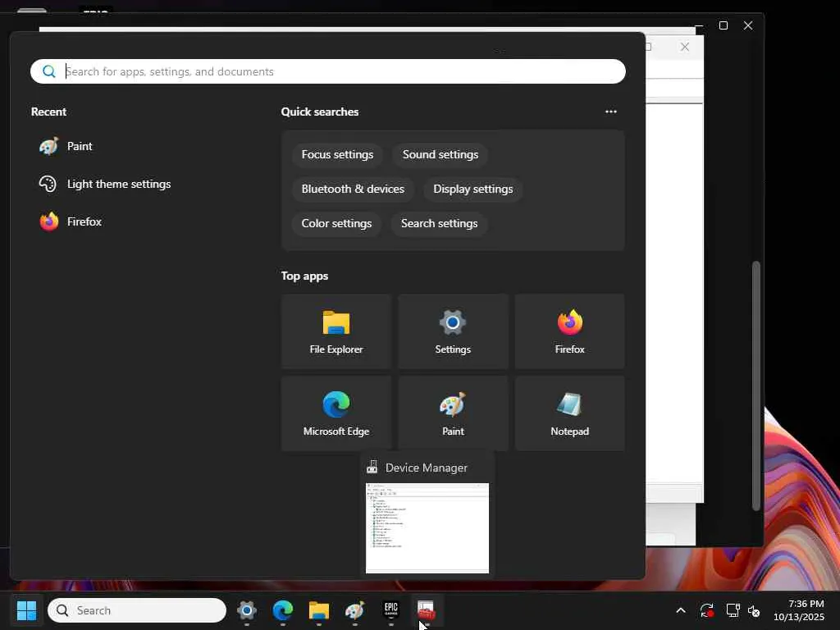This screenshot has height=630, width=840.
Task: Click the search apps, settings, documents field
Action: (x=328, y=71)
